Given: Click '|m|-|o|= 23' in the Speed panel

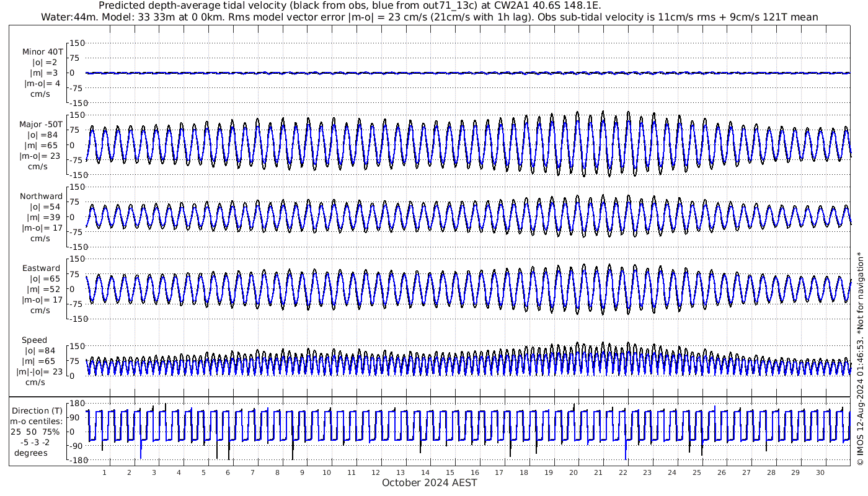Looking at the screenshot, I should click(x=40, y=372).
